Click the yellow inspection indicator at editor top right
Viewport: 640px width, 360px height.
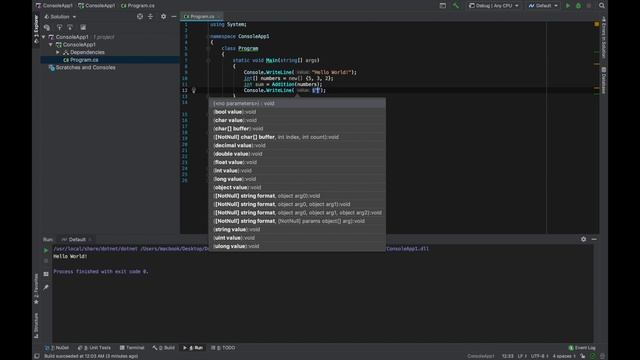[596, 24]
